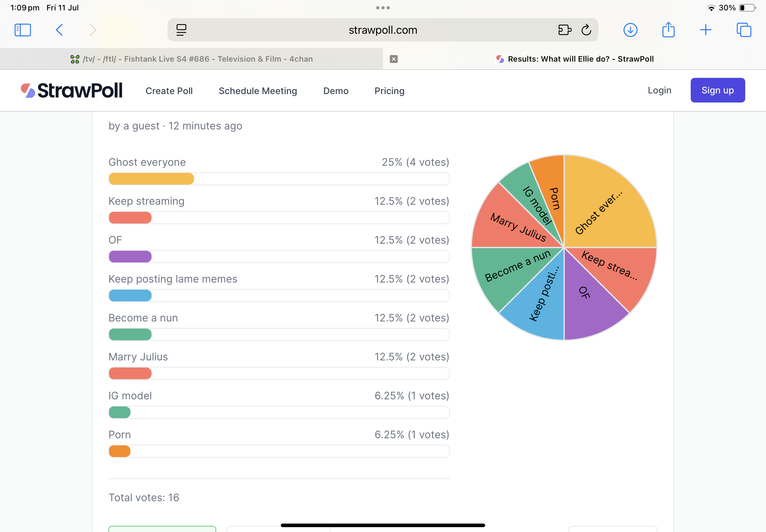Tap the battery indicator in the status bar
The image size is (766, 532).
click(747, 8)
